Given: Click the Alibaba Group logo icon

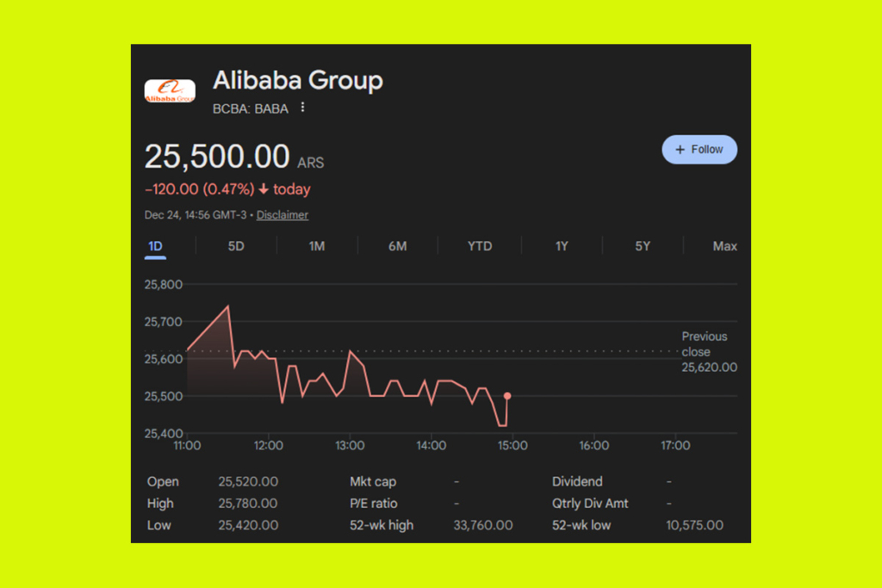Looking at the screenshot, I should 169,90.
